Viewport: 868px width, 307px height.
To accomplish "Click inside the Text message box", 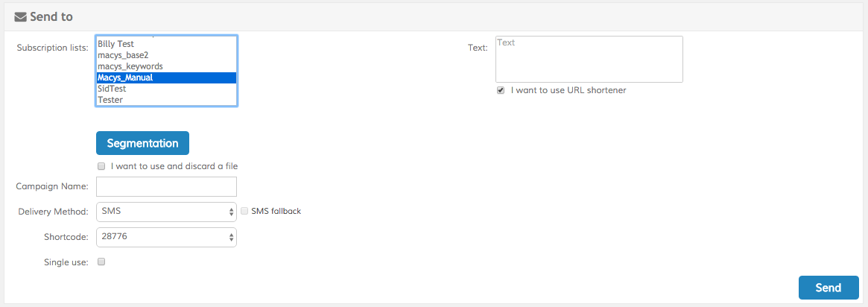I will click(x=589, y=59).
